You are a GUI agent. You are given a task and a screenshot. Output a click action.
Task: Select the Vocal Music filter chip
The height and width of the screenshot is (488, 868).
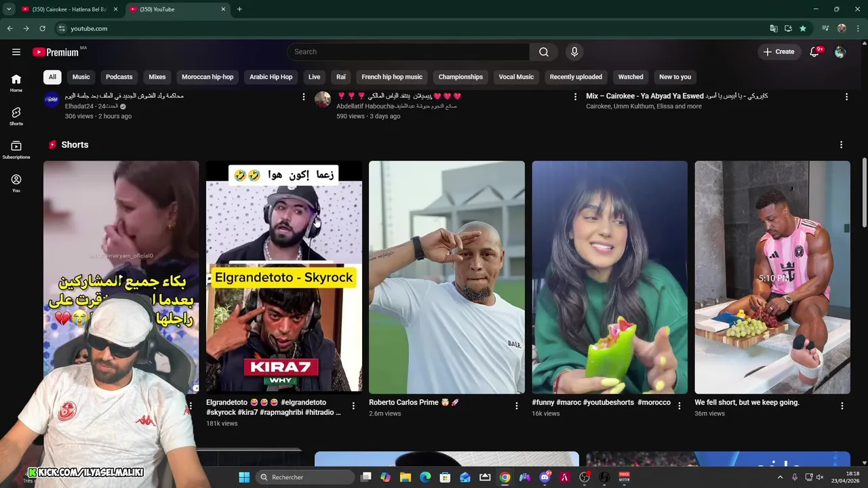pos(516,77)
